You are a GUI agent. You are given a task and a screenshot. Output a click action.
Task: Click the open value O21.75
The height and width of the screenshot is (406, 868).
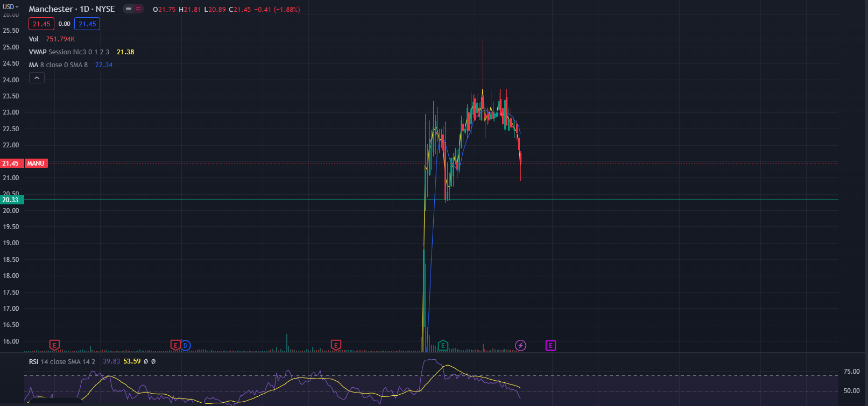pos(164,10)
